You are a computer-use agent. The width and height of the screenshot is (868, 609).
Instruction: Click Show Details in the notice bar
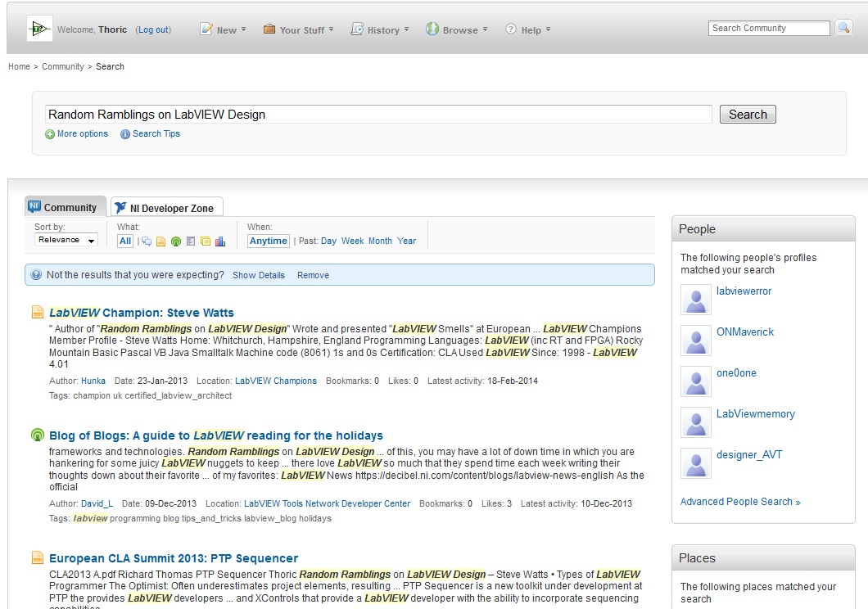tap(259, 275)
